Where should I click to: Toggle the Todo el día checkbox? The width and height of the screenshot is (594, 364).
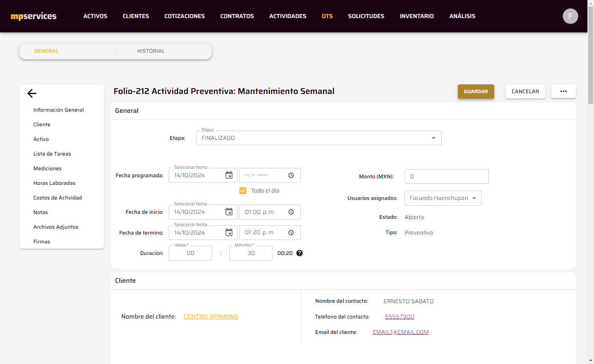click(243, 191)
